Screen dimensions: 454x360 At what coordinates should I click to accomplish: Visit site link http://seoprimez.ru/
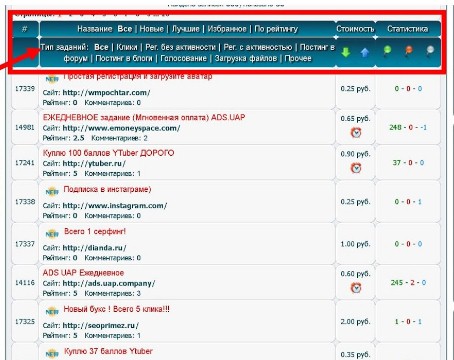[x=101, y=326]
